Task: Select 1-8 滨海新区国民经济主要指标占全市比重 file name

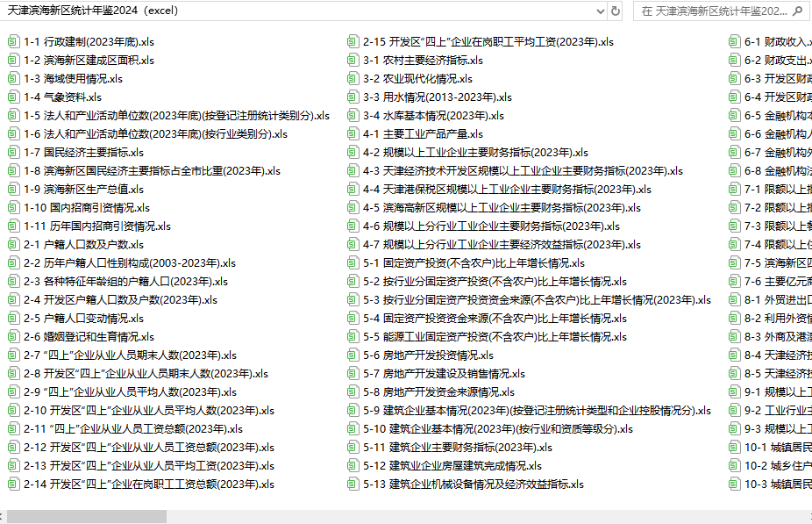Action: click(x=152, y=171)
